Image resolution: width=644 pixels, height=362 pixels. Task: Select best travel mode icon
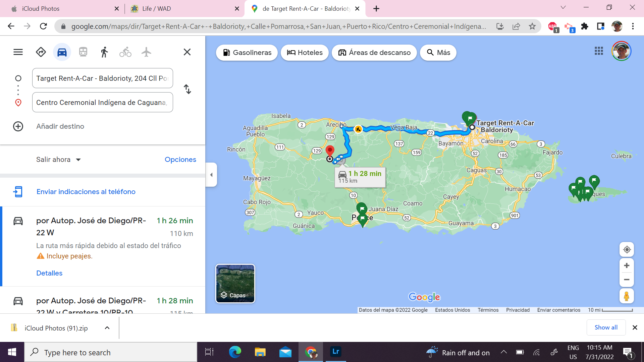point(41,52)
